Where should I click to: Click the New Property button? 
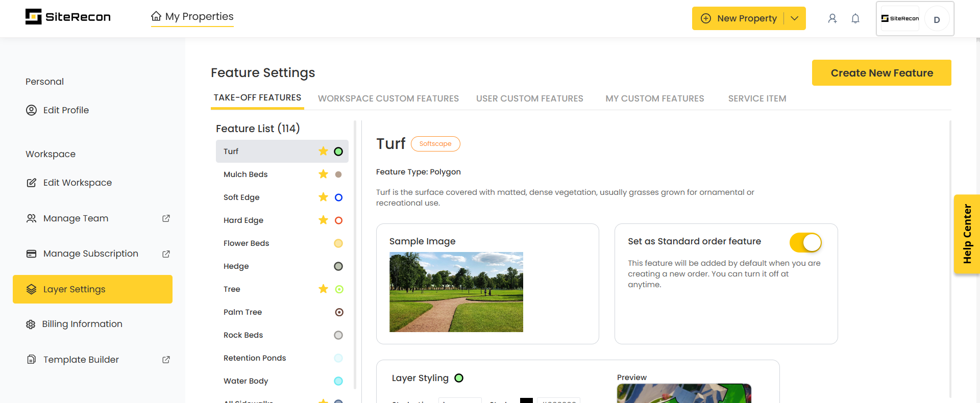coord(738,18)
